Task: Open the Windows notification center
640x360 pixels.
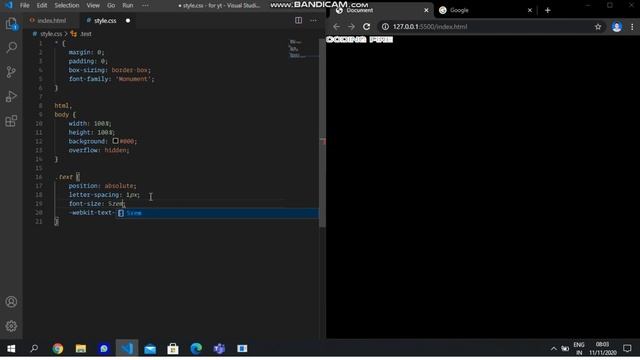Action: pos(627,349)
